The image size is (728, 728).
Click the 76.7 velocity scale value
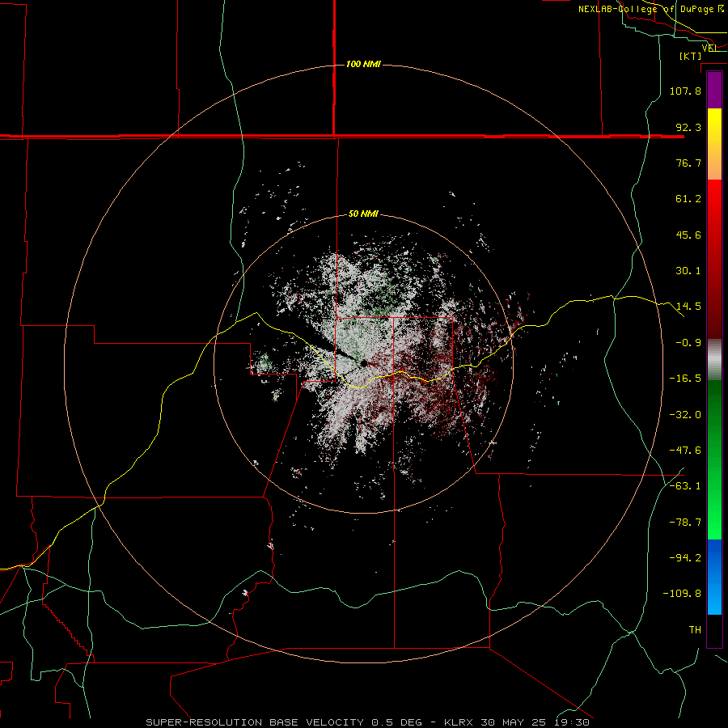click(688, 163)
